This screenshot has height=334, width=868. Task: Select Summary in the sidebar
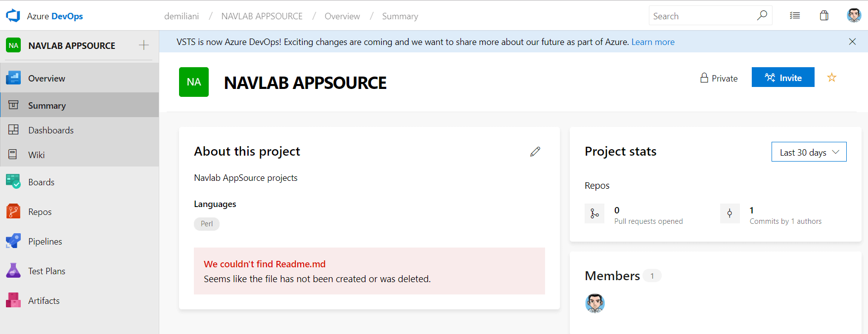80,105
